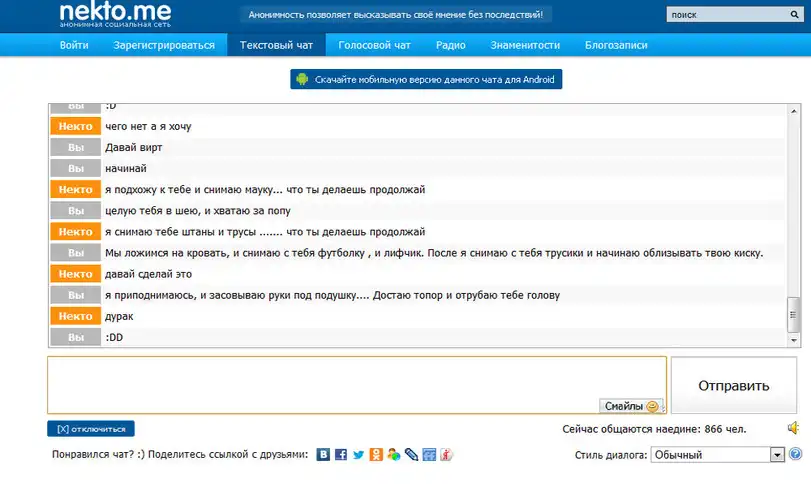Toggle chat sound speaker icon
This screenshot has width=811, height=487.
pyautogui.click(x=793, y=428)
